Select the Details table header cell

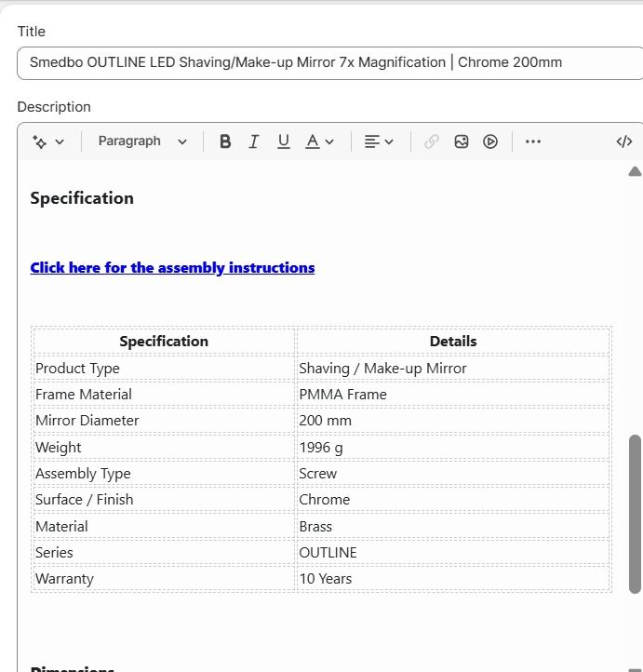pyautogui.click(x=453, y=342)
